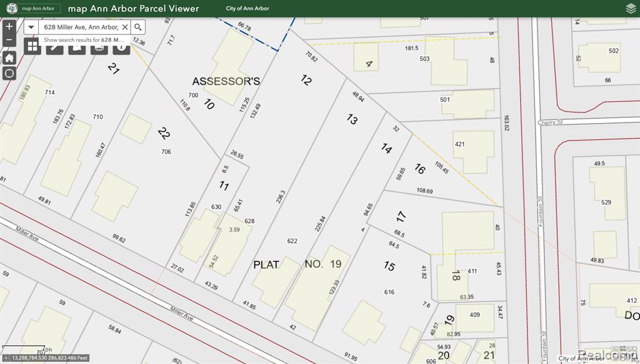Click dimension label 108.69

tap(424, 190)
